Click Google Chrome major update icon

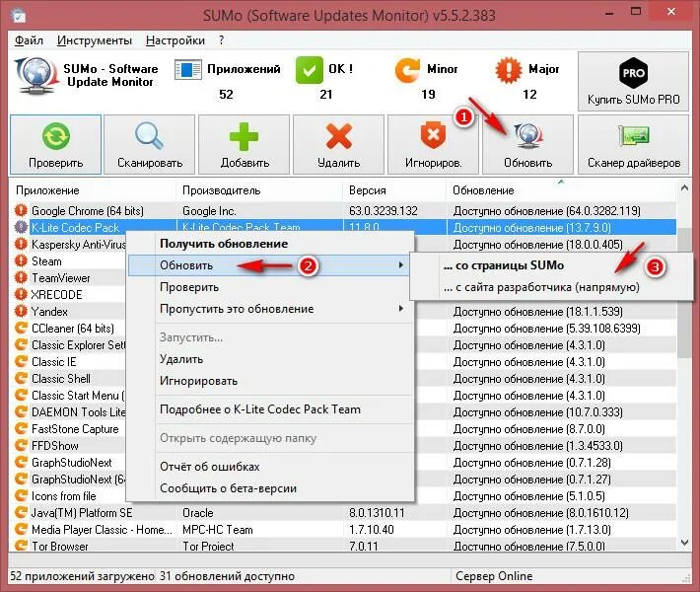pyautogui.click(x=21, y=210)
